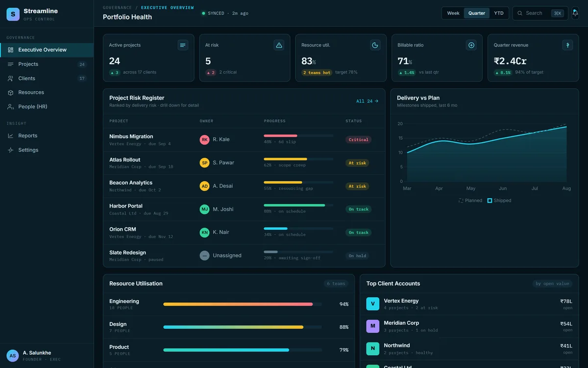Open the Clients section
This screenshot has width=588, height=368.
click(47, 79)
